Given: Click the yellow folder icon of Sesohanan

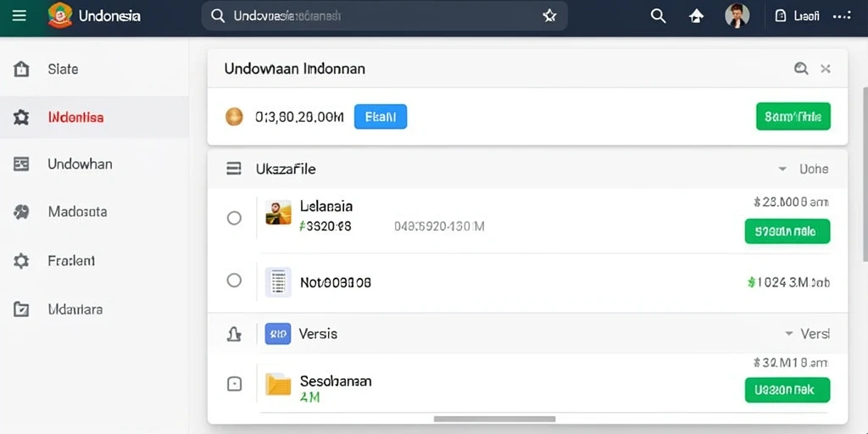Looking at the screenshot, I should click(278, 384).
